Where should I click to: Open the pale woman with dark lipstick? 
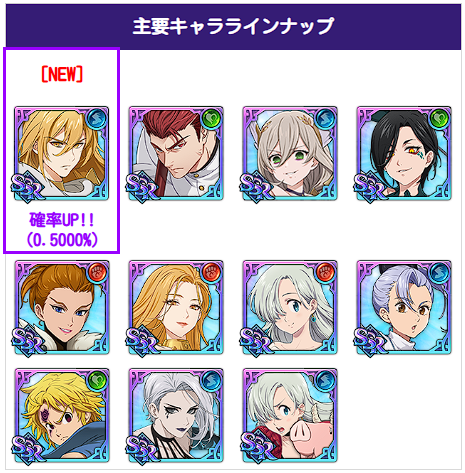176,416
